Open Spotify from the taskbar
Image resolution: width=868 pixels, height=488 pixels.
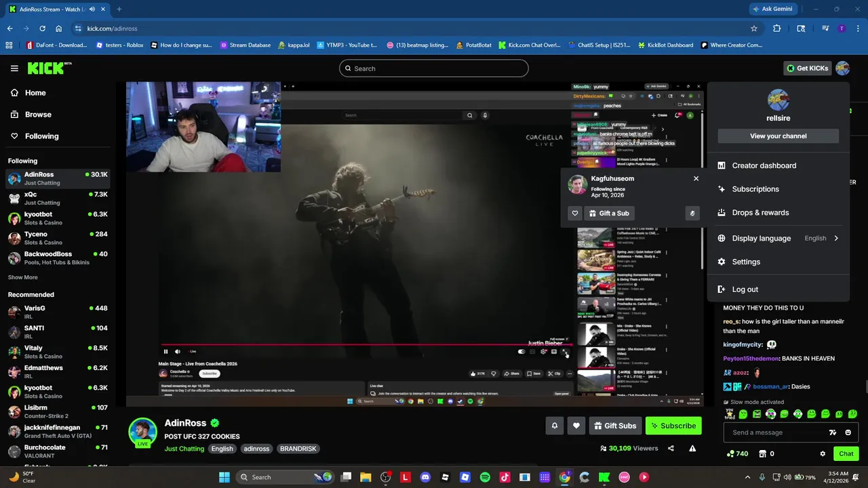coord(485,477)
